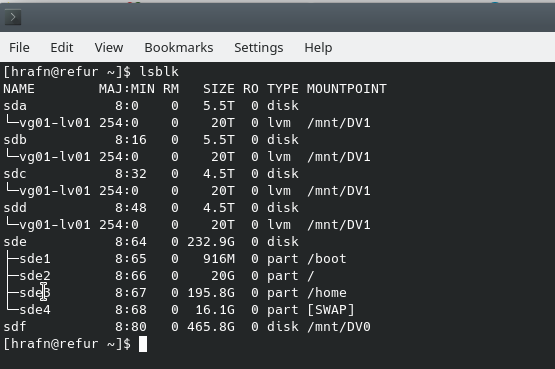Click the sda disk name
The width and height of the screenshot is (555, 369).
(x=15, y=106)
